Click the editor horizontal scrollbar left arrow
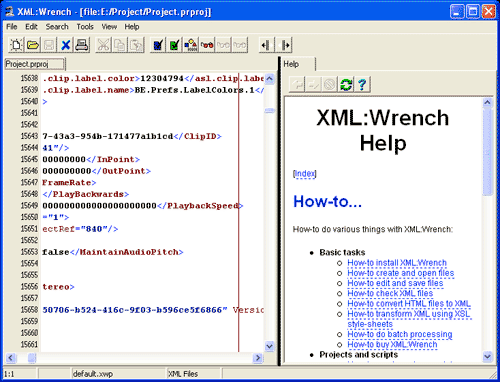Image resolution: width=500 pixels, height=382 pixels. point(11,358)
